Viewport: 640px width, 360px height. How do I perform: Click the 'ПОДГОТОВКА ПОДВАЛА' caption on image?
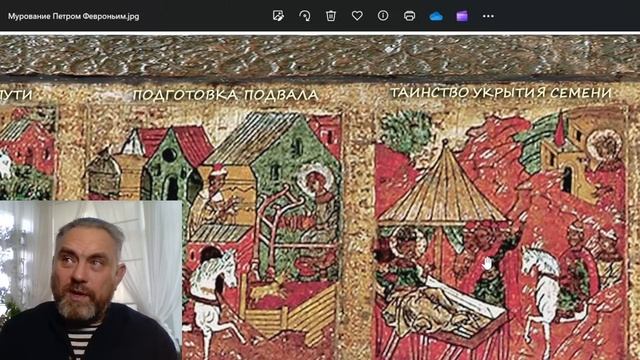225,95
